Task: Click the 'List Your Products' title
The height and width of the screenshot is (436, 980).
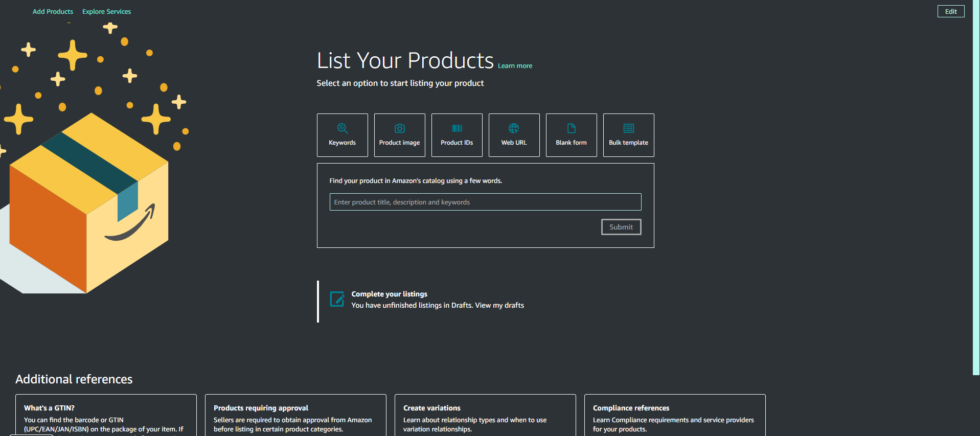Action: click(405, 60)
